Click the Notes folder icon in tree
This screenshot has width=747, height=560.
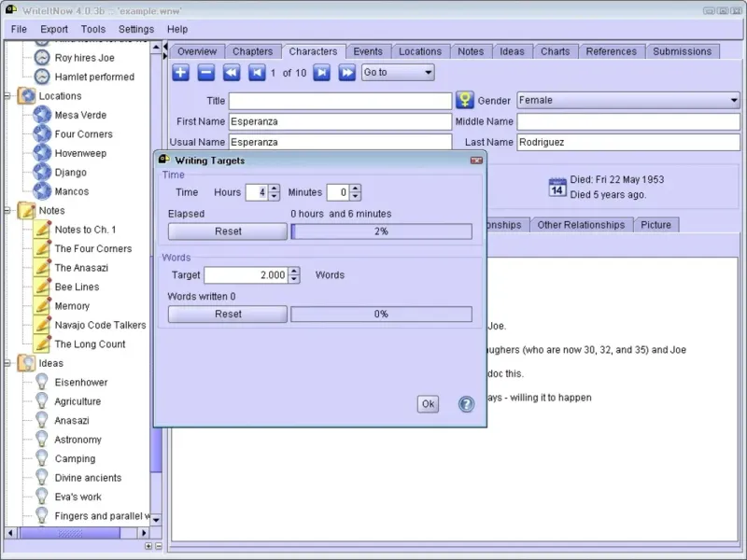(x=27, y=211)
